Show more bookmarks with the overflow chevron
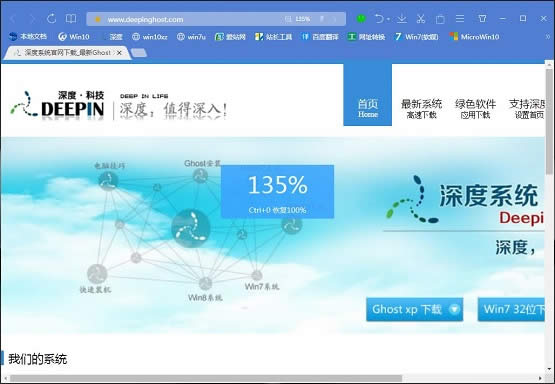The width and height of the screenshot is (555, 384). 548,36
